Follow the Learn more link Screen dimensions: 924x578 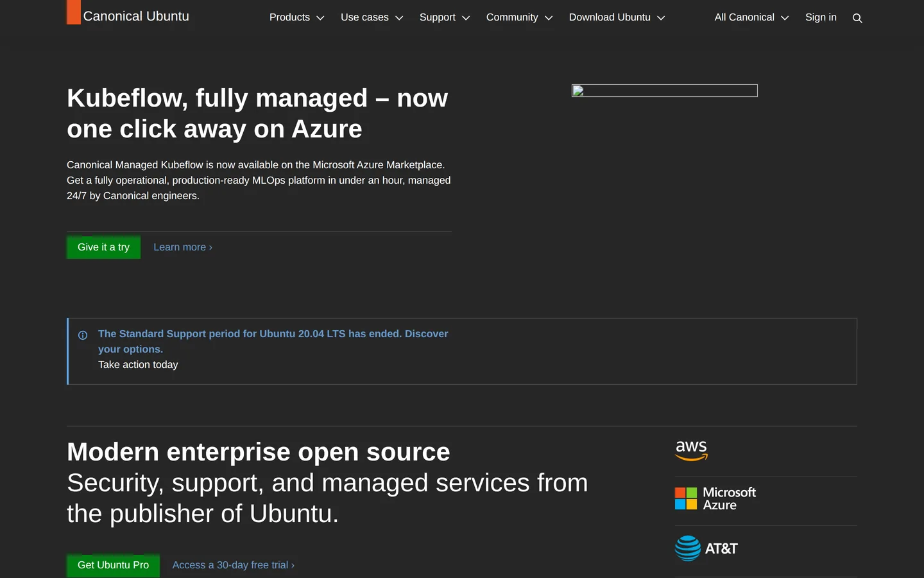pyautogui.click(x=183, y=247)
